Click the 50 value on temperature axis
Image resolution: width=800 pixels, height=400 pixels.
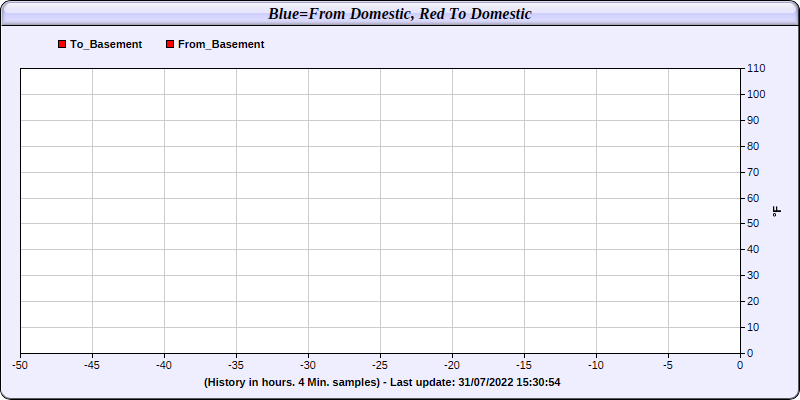tap(753, 224)
